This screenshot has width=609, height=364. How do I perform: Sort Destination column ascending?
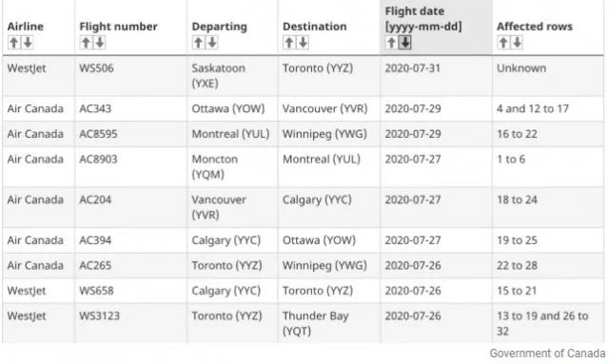point(289,43)
